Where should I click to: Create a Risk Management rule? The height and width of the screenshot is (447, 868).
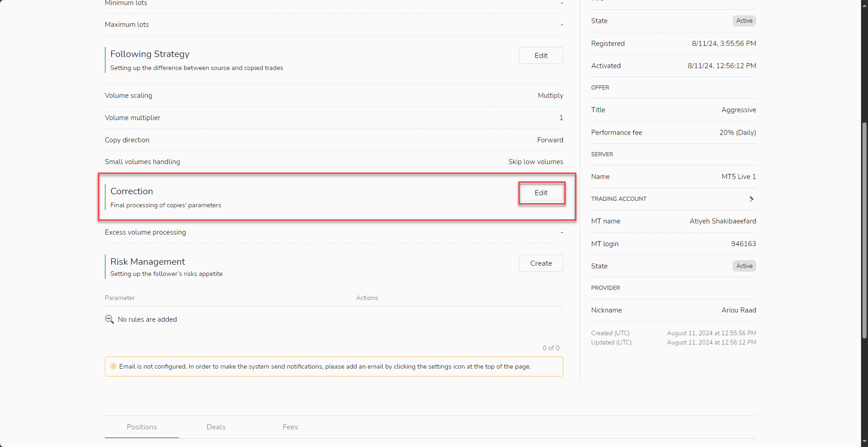(x=541, y=263)
